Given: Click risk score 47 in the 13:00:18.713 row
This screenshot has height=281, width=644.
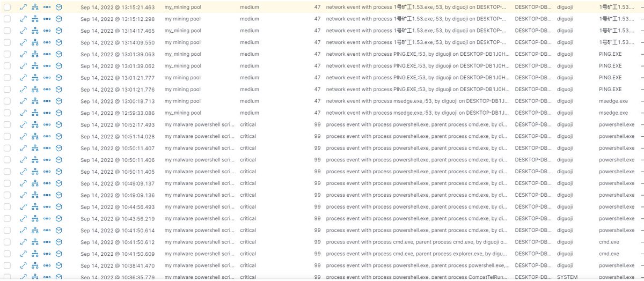Looking at the screenshot, I should (x=317, y=101).
